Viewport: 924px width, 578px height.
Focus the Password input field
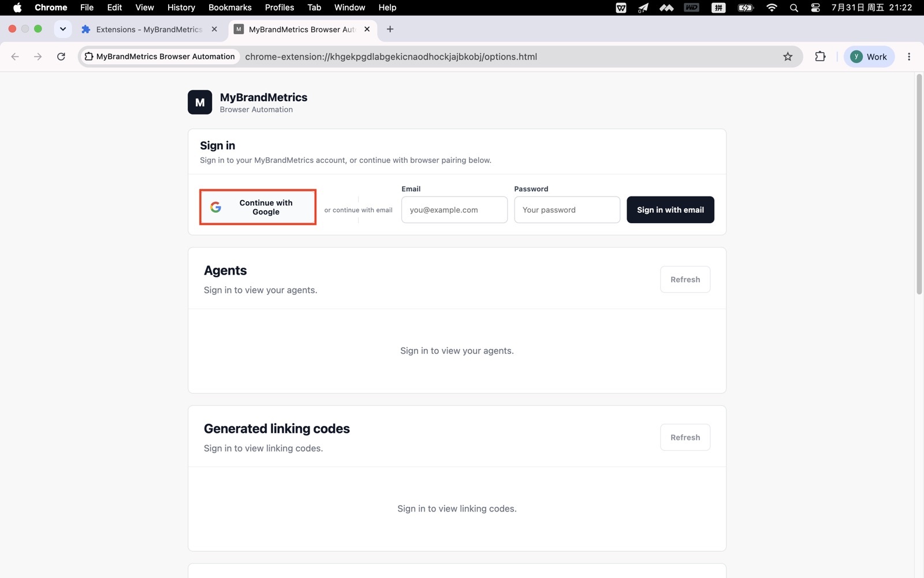(567, 210)
